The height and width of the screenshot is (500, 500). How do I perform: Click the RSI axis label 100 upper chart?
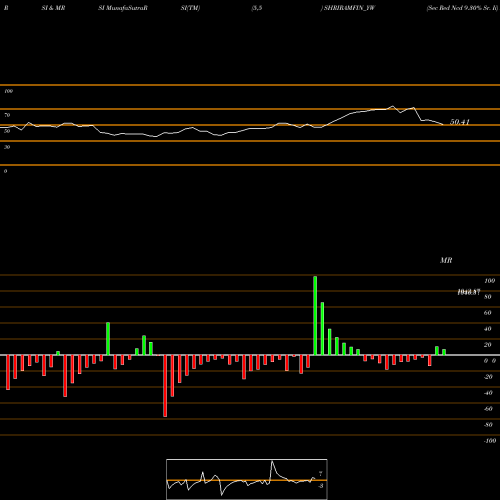coord(8,91)
